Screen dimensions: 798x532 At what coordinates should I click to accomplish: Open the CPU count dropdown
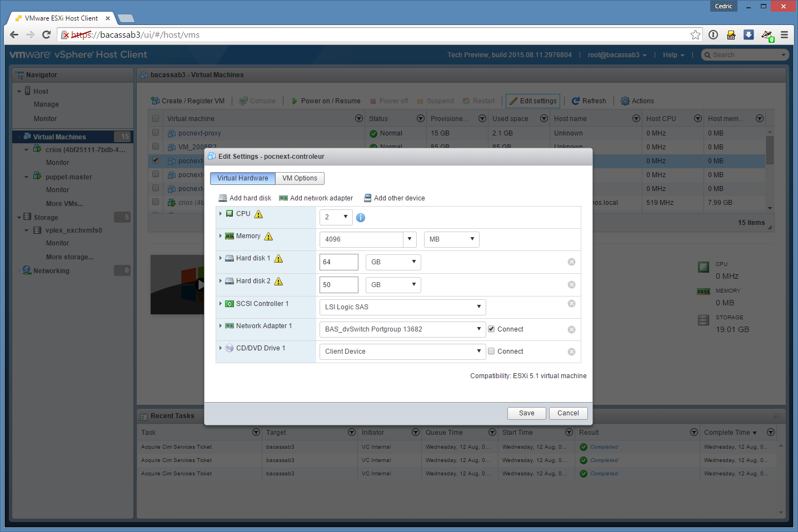336,217
